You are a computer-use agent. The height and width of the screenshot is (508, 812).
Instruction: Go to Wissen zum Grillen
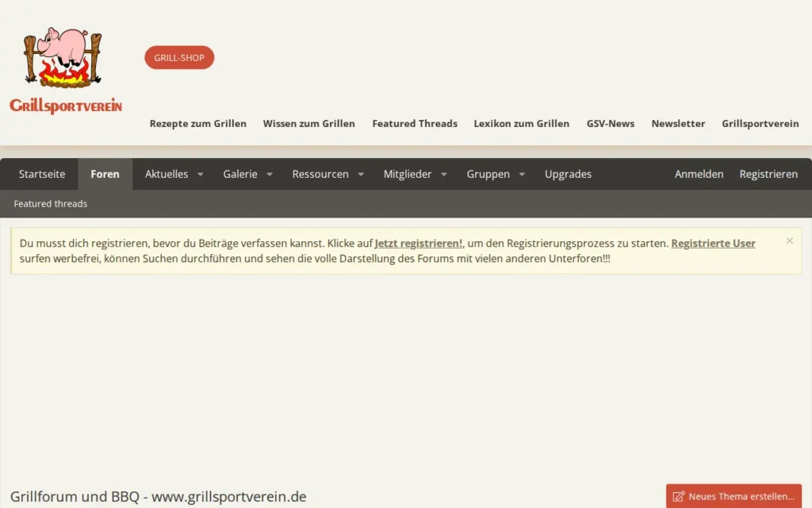(x=308, y=123)
